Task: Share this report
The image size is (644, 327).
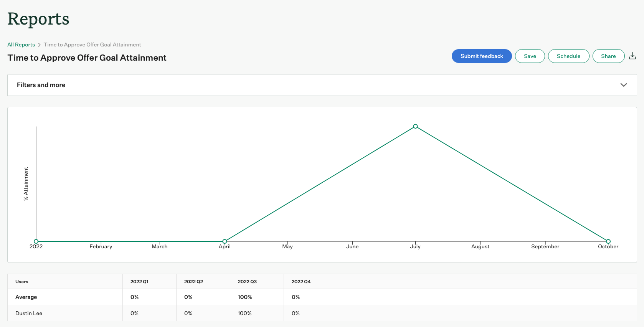Action: point(608,56)
